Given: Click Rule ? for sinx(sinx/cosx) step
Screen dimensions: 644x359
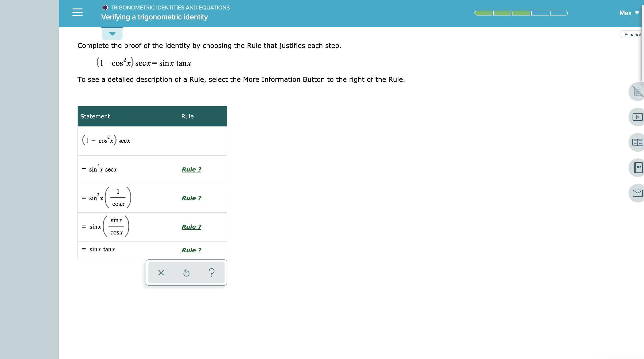Looking at the screenshot, I should coord(191,226).
